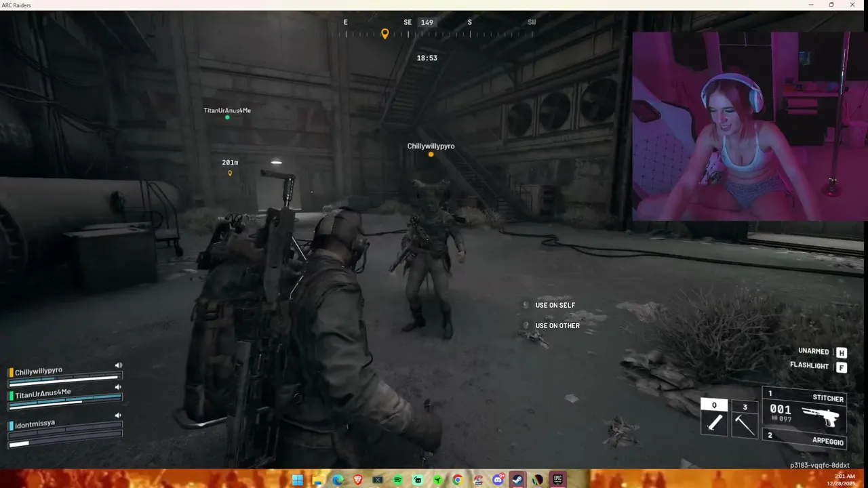Click the Chillywillypyro nametag above the character
This screenshot has width=868, height=488.
point(431,146)
